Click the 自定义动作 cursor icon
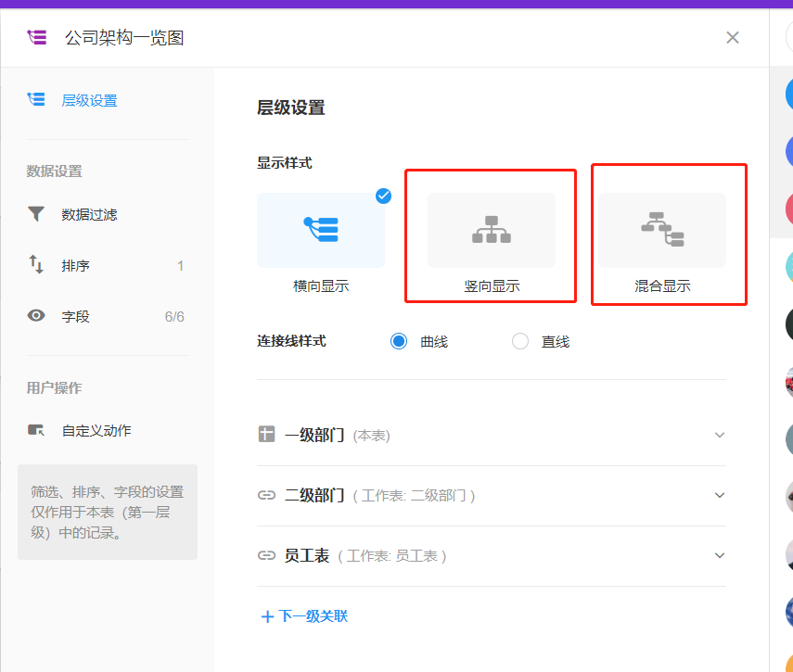Screen dimensions: 793x672 [36, 430]
